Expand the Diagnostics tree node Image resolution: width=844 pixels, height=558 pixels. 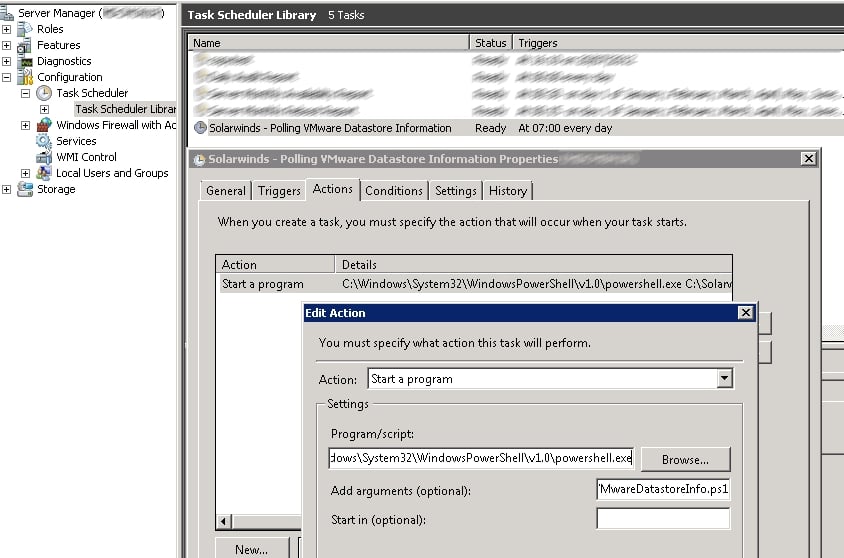pyautogui.click(x=6, y=61)
